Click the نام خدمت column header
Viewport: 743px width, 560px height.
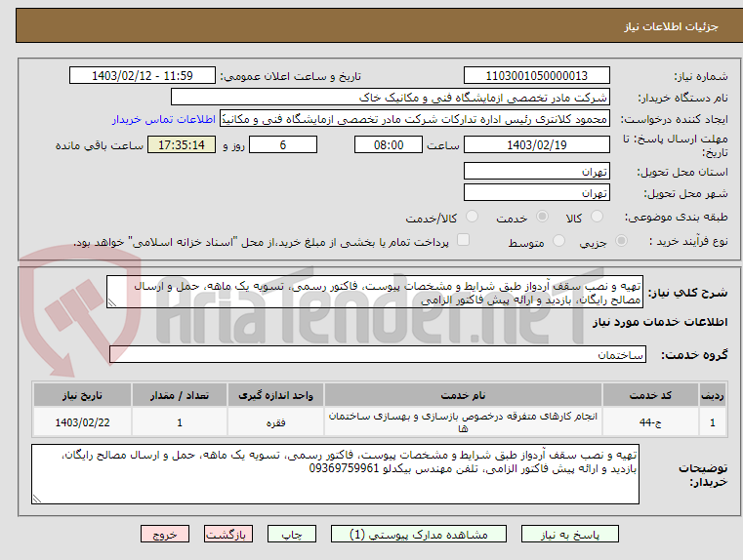point(463,395)
